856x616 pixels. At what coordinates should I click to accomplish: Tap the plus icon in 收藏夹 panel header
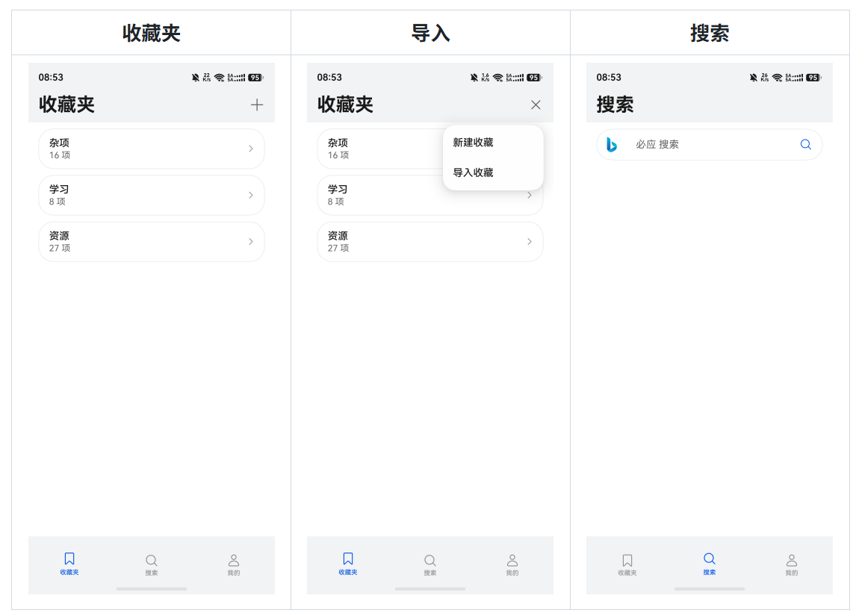click(257, 105)
